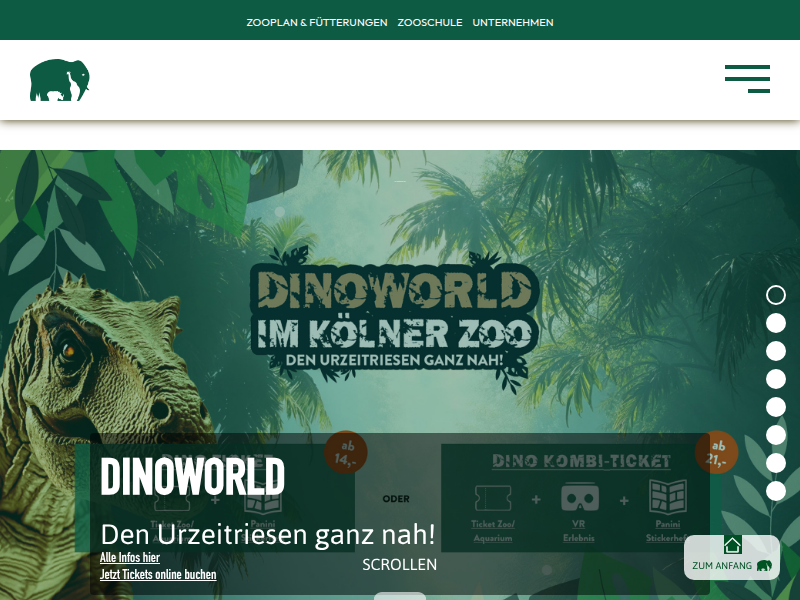This screenshot has height=600, width=800.
Task: Click the DINO KOMBI-TICKET heading
Action: (581, 461)
